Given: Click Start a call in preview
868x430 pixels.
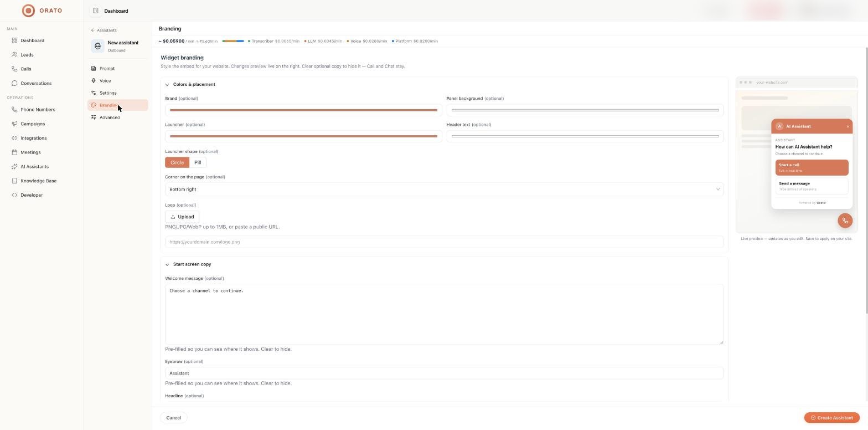Looking at the screenshot, I should coord(812,167).
